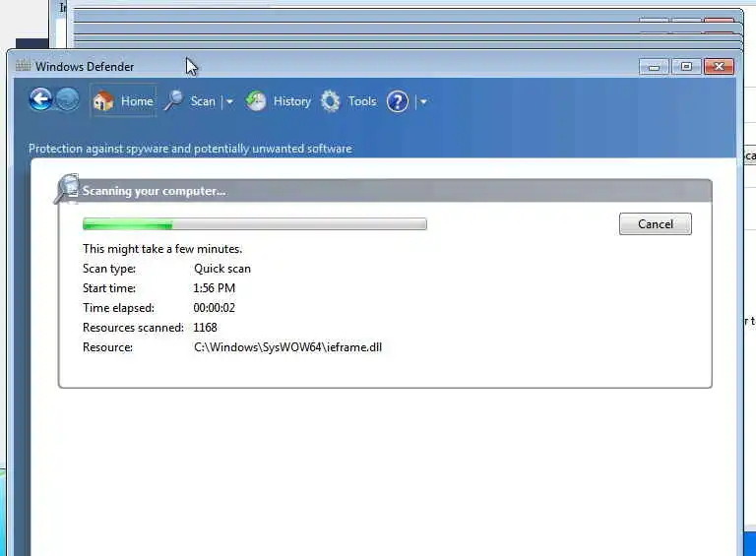The height and width of the screenshot is (556, 756).
Task: Click the History clock icon
Action: pyautogui.click(x=256, y=101)
